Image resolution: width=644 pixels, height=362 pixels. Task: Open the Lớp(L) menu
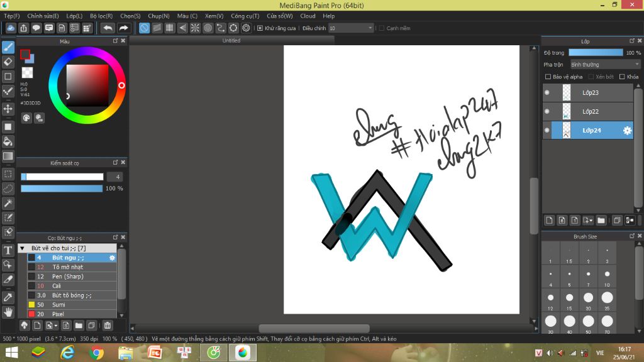click(74, 16)
